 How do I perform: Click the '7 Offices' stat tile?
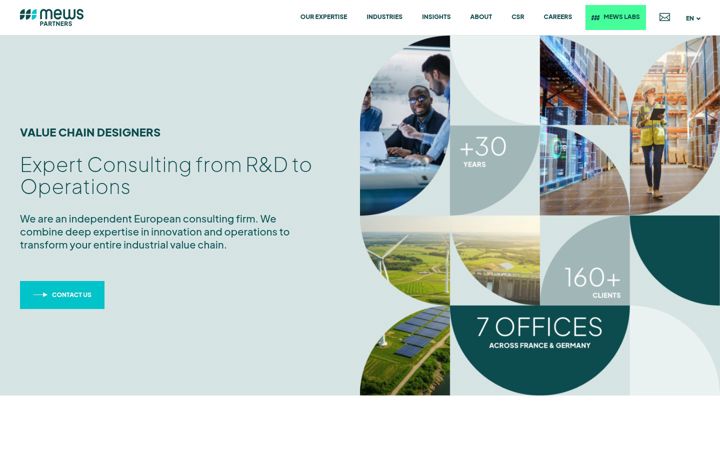click(x=540, y=350)
